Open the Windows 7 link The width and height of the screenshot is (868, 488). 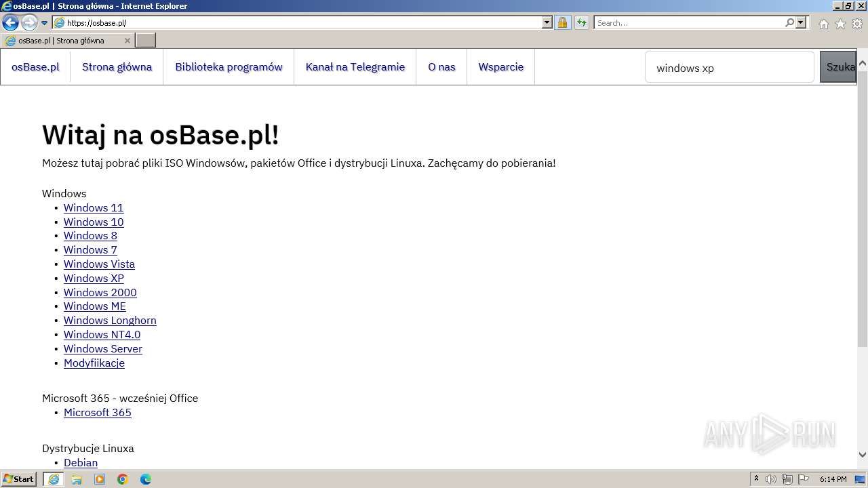click(90, 249)
